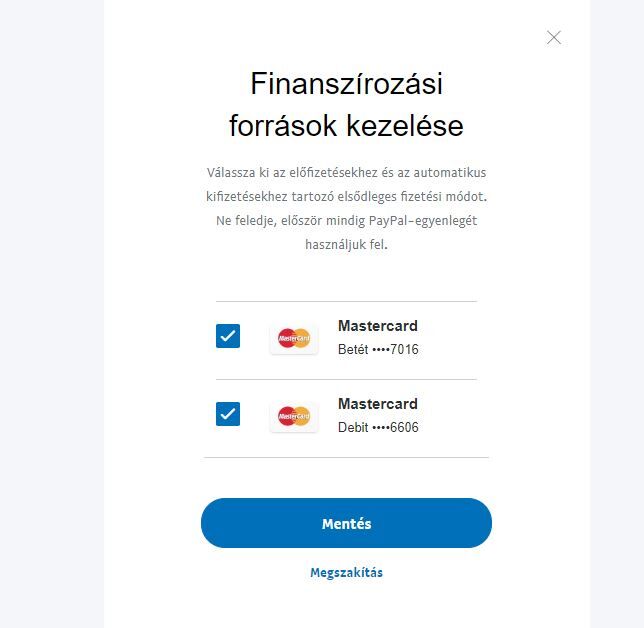Click the használjuk fel text
This screenshot has height=628, width=644.
pos(346,245)
